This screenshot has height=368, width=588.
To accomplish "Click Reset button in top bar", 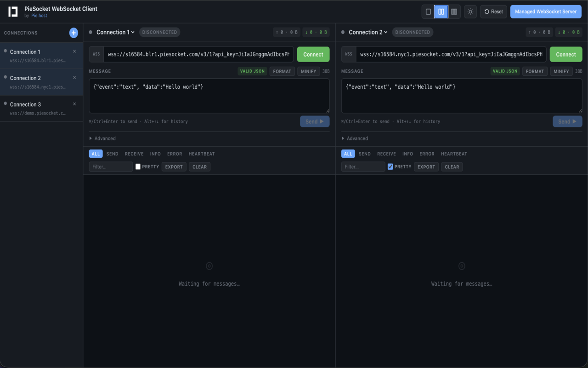I will tap(494, 11).
